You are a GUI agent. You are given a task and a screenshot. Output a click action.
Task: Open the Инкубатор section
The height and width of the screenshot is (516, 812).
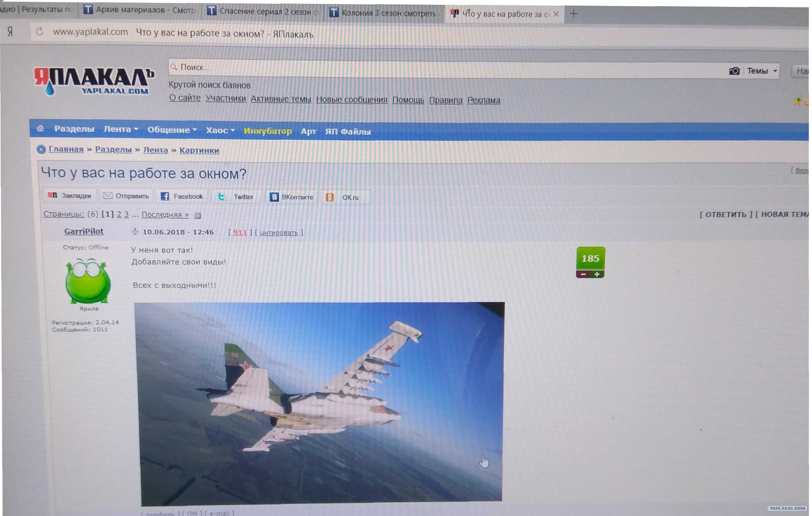click(268, 131)
